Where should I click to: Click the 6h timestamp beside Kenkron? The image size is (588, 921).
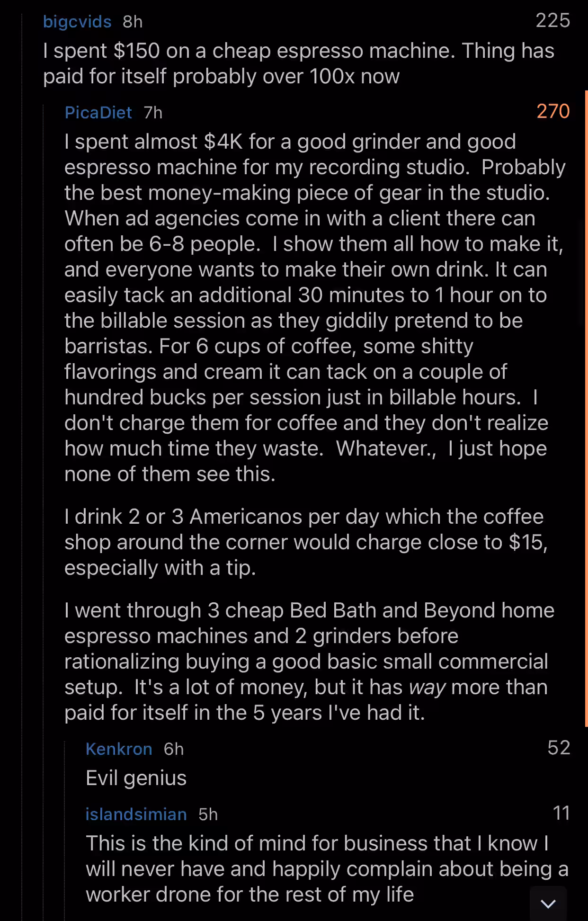[x=174, y=749]
